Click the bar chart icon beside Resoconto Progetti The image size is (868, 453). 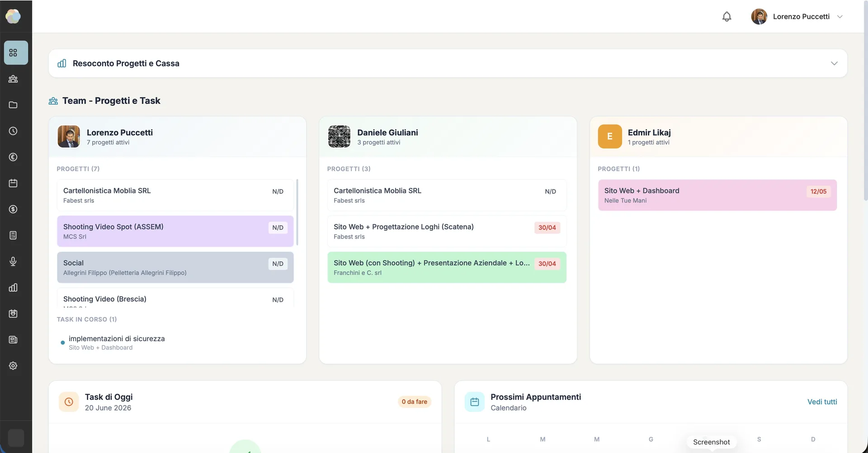click(x=62, y=63)
